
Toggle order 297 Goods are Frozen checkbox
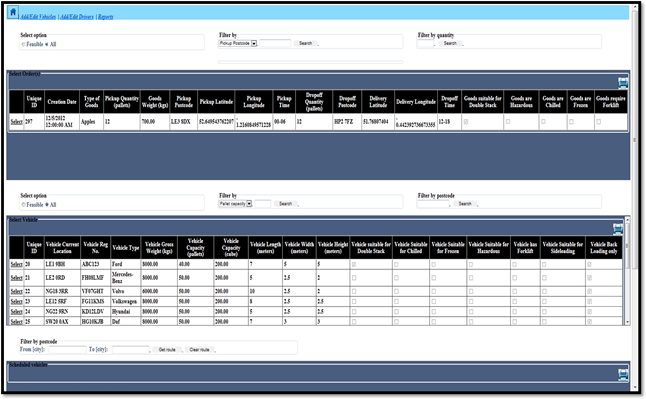pyautogui.click(x=571, y=122)
